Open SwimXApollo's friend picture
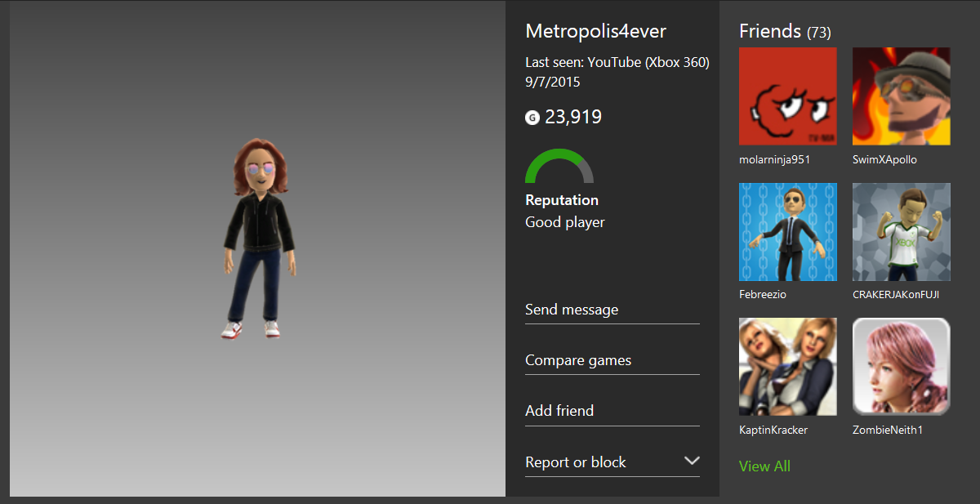 tap(902, 96)
